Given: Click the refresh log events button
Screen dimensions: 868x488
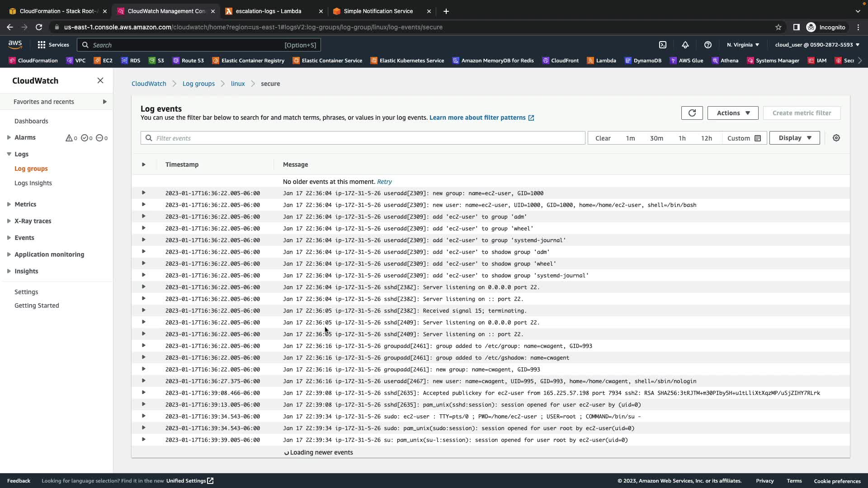Looking at the screenshot, I should coord(692,113).
